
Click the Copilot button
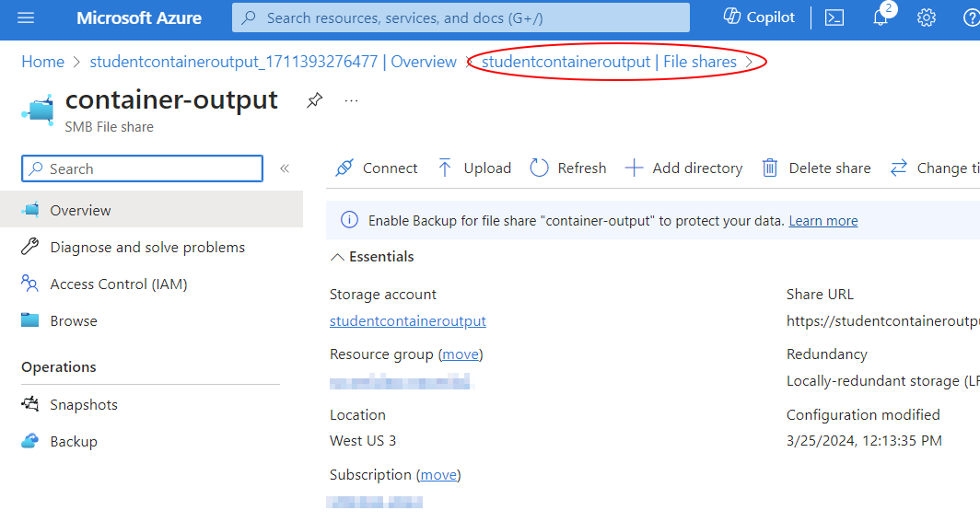759,17
